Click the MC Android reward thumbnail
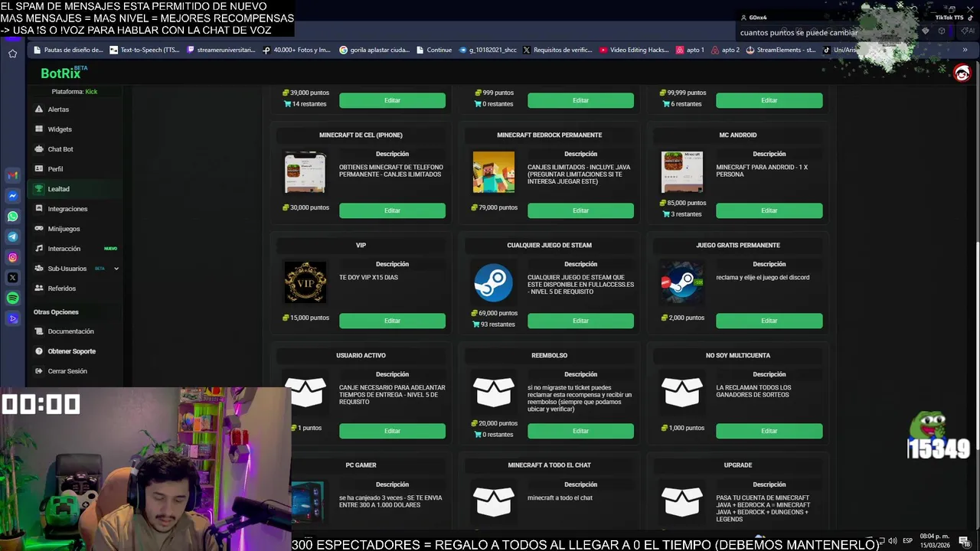The image size is (980, 551). [682, 172]
